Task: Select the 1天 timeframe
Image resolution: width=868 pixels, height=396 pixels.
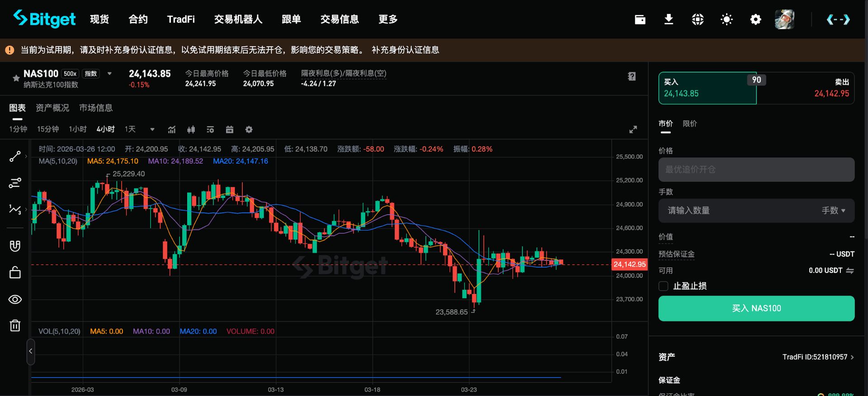Action: [x=130, y=129]
